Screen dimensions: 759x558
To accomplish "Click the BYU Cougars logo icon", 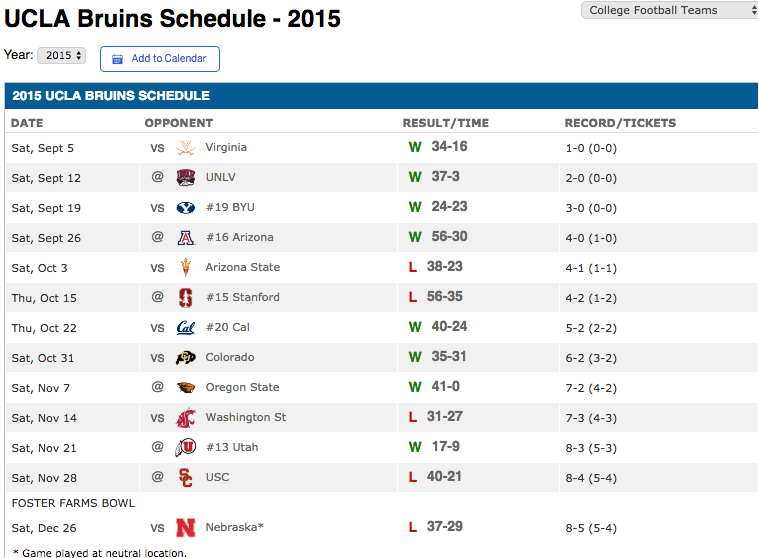I will 185,208.
